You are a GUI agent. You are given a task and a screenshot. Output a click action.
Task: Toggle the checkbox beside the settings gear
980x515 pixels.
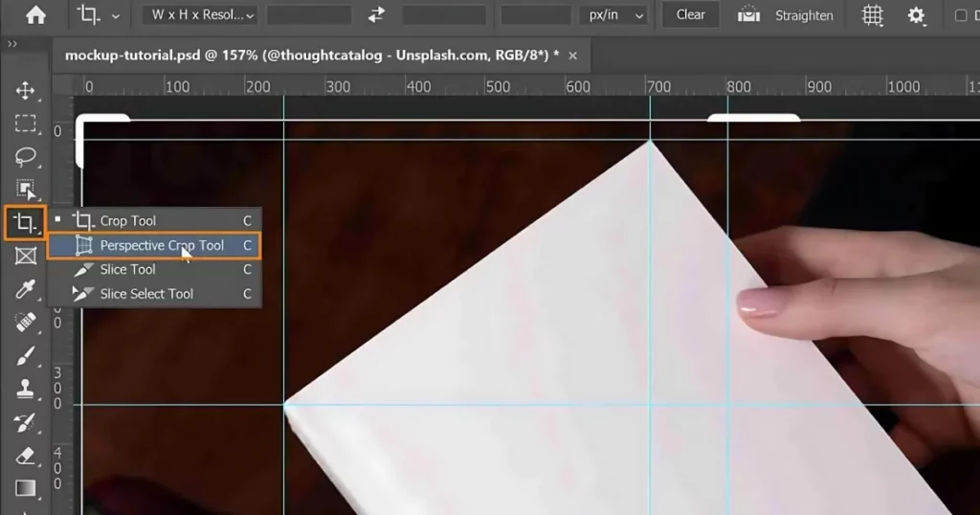tap(961, 15)
